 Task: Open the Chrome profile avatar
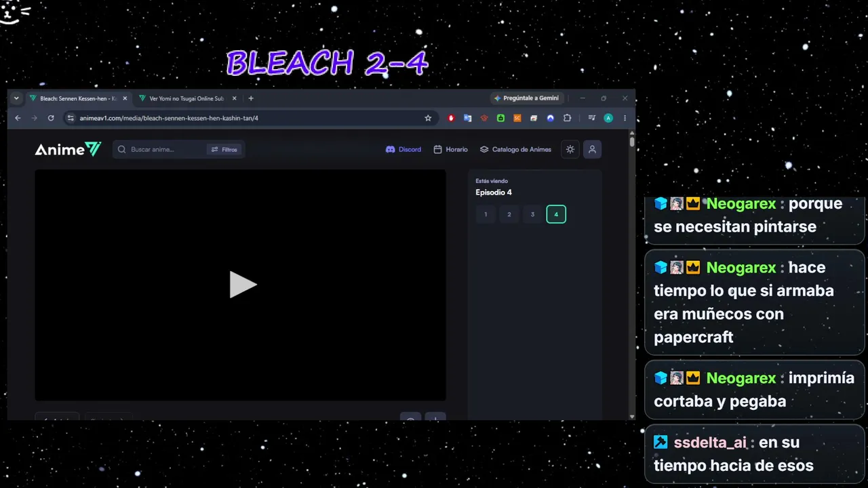[x=608, y=118]
